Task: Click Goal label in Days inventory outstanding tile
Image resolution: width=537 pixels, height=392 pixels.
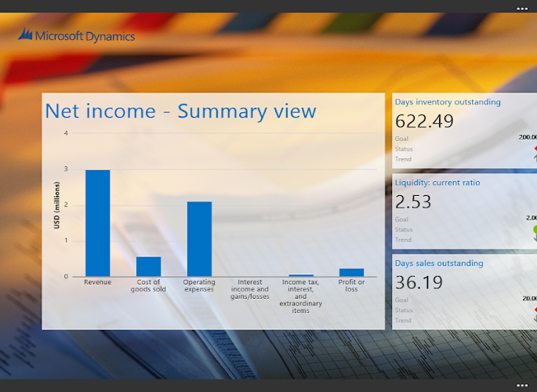Action: click(x=401, y=139)
